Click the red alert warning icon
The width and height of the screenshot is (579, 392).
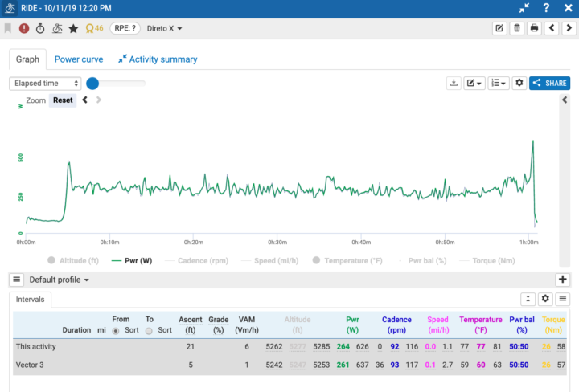tap(24, 28)
